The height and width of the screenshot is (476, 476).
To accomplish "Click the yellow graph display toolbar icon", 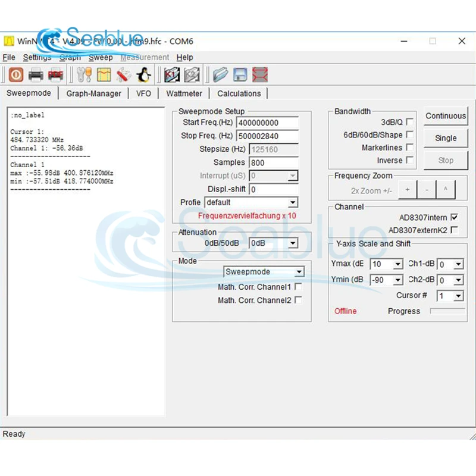I will [104, 75].
